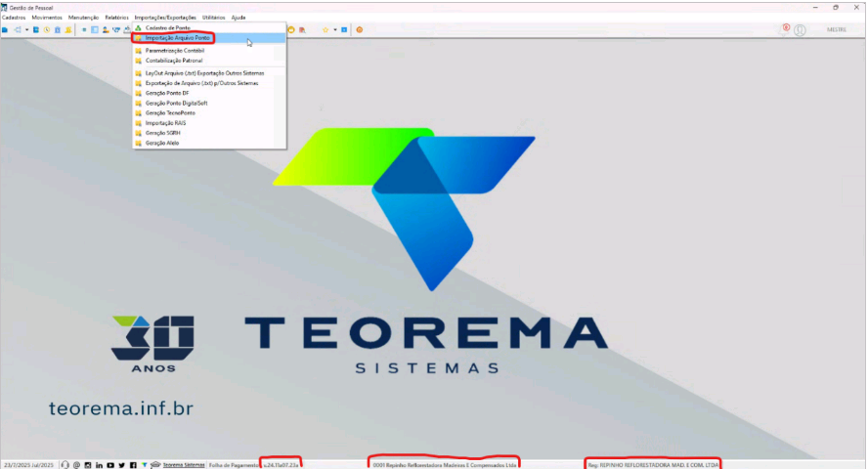Click the Importações/Exportações menu title
Screen dimensions: 868x469
point(165,18)
